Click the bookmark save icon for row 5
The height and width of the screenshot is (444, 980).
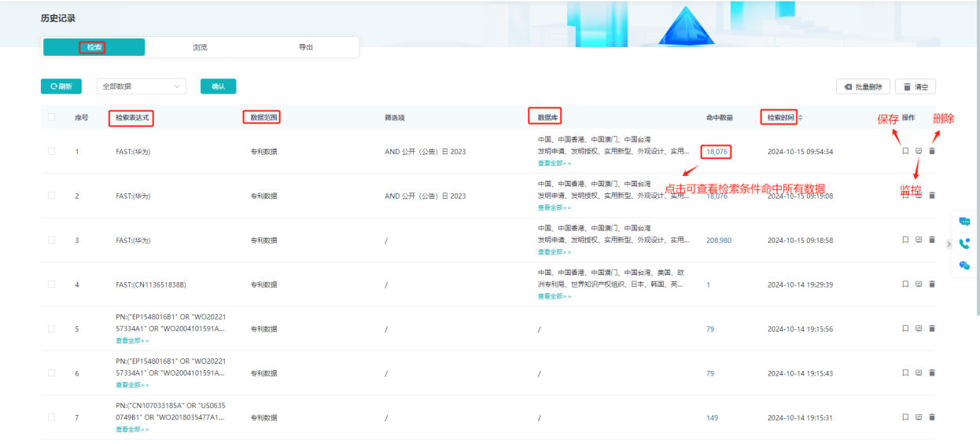click(x=905, y=328)
